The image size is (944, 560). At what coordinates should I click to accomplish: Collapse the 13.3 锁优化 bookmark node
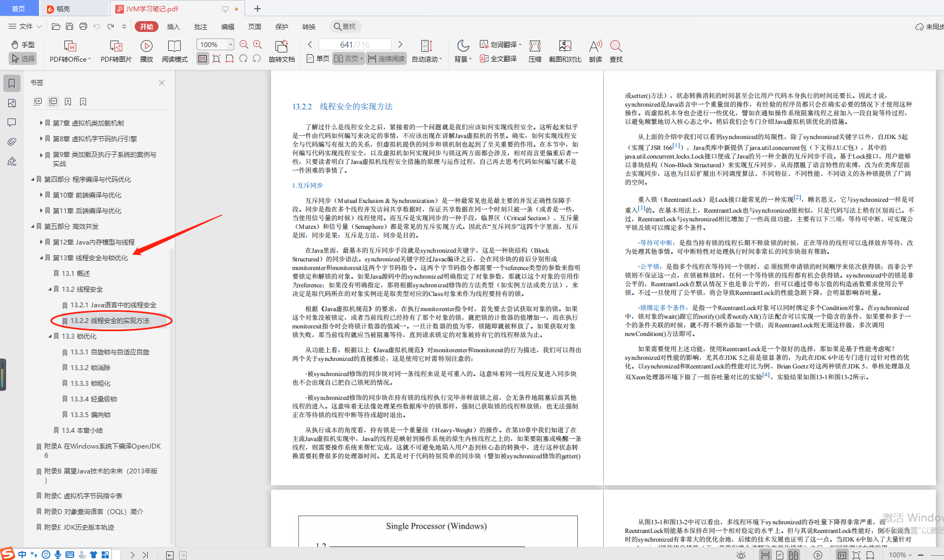(x=50, y=336)
